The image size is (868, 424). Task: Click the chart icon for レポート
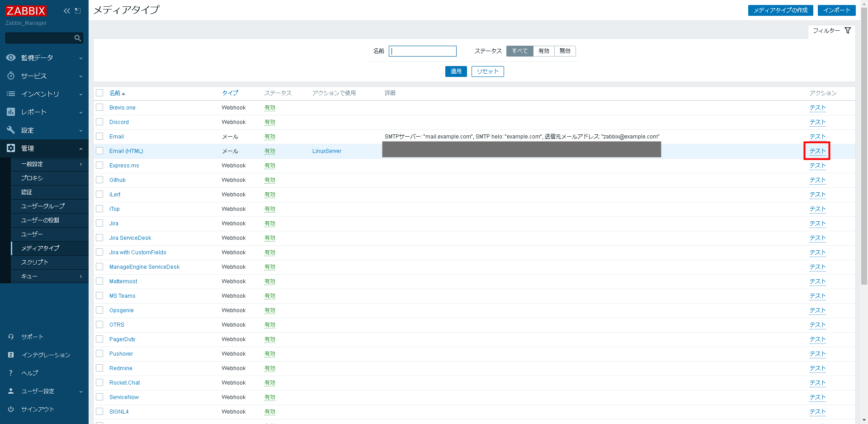pos(11,112)
